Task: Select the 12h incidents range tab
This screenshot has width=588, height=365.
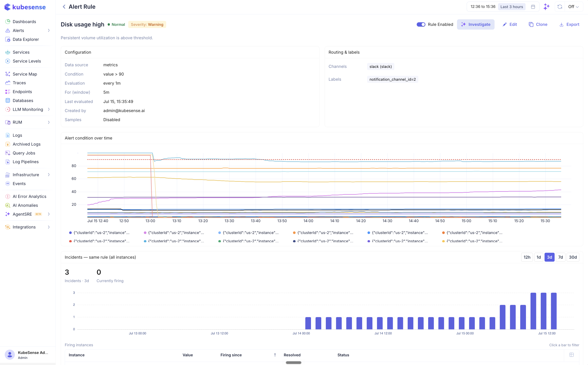Action: click(527, 257)
